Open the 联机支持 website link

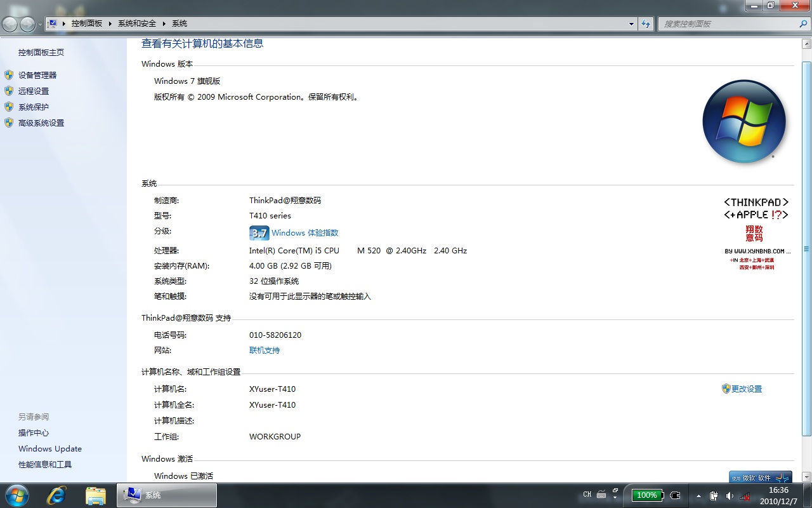(265, 351)
